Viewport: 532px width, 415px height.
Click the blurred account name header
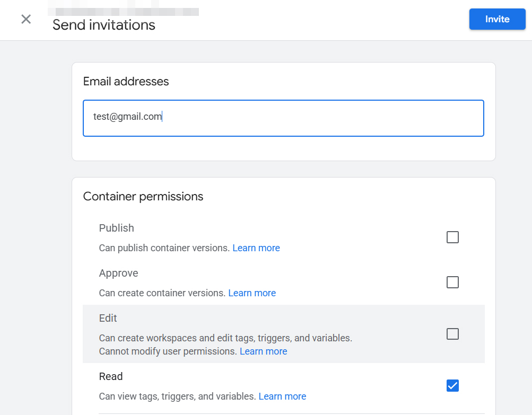point(122,8)
